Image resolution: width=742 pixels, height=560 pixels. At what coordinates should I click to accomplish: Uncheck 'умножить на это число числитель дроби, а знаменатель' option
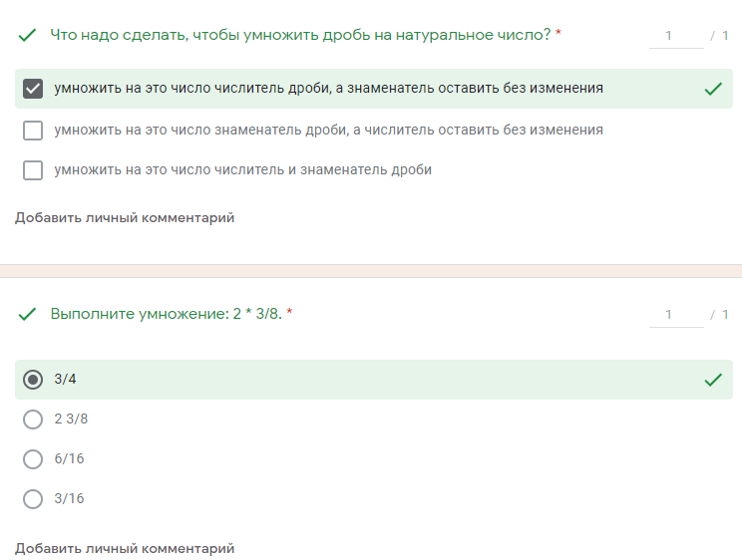point(33,89)
